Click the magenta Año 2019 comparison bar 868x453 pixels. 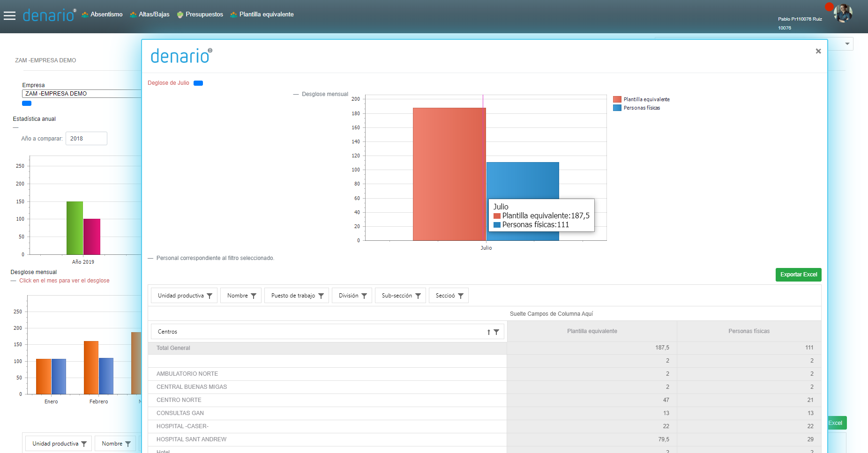tap(92, 237)
